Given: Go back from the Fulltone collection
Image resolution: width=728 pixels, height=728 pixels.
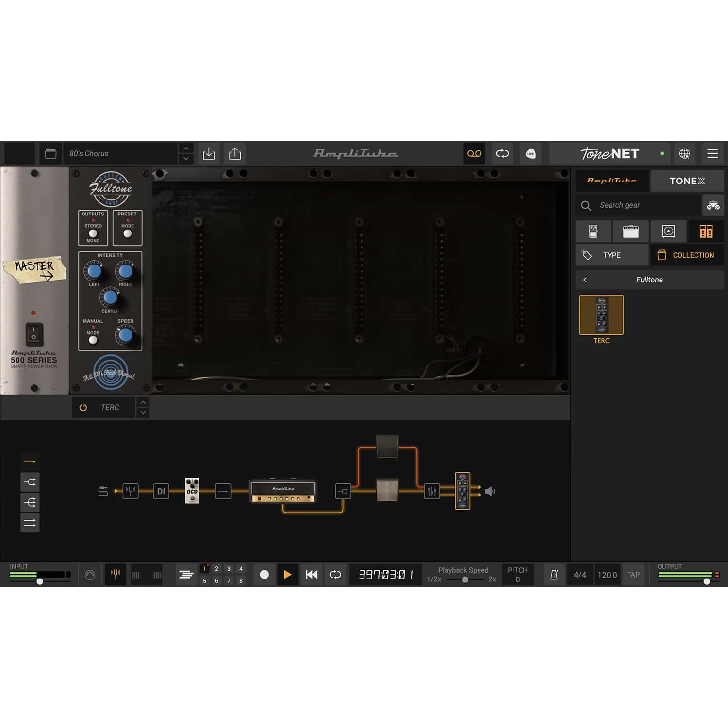Looking at the screenshot, I should click(585, 280).
